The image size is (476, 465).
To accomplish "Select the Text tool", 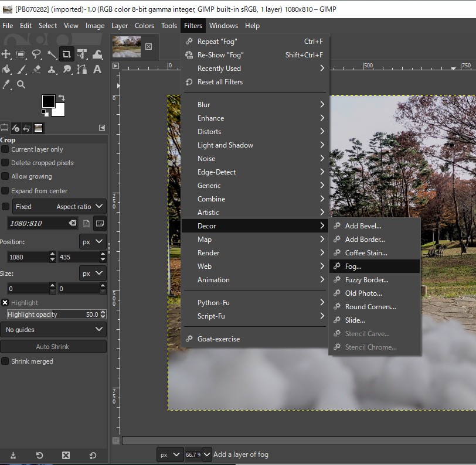I will (97, 70).
